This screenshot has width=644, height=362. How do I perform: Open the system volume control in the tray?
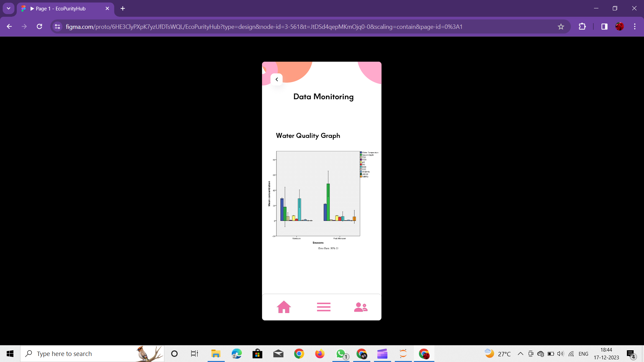pyautogui.click(x=560, y=354)
